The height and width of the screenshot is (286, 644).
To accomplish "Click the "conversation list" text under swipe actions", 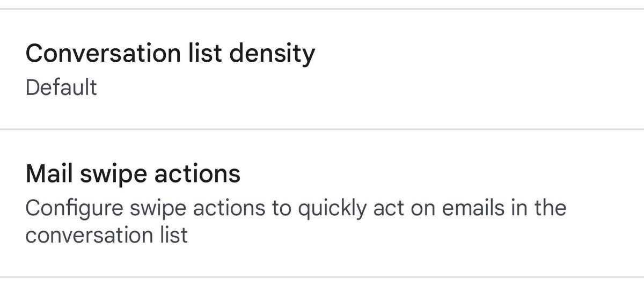I will point(106,236).
